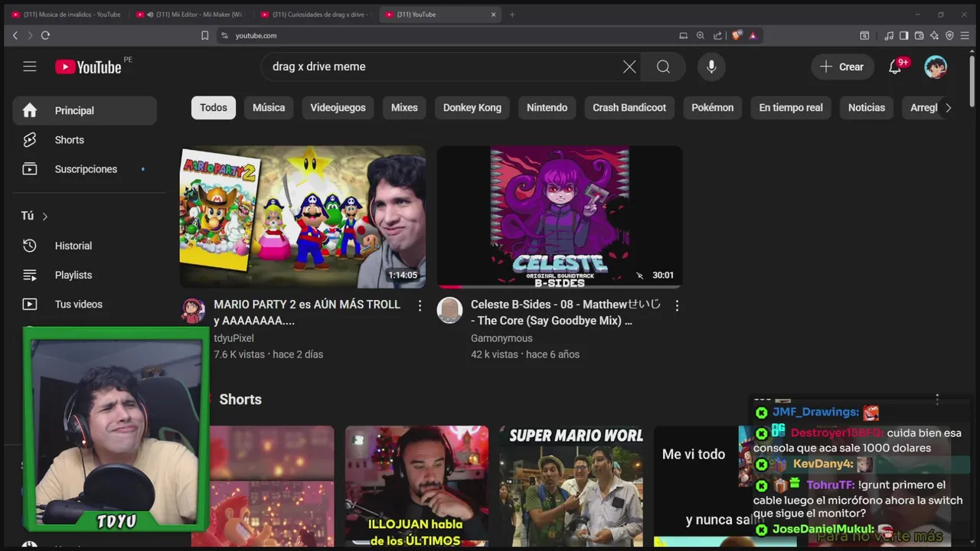The width and height of the screenshot is (980, 551).
Task: Open Tus videos in the sidebar
Action: [84, 304]
